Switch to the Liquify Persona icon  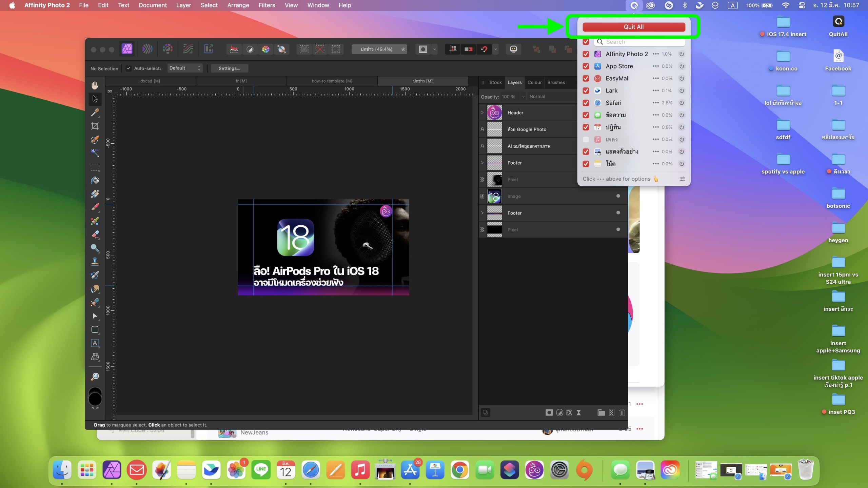[x=147, y=49]
